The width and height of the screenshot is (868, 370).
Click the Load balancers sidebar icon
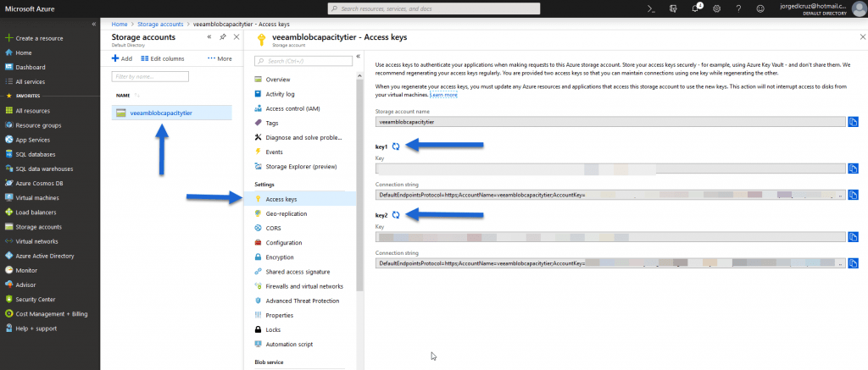coord(8,213)
